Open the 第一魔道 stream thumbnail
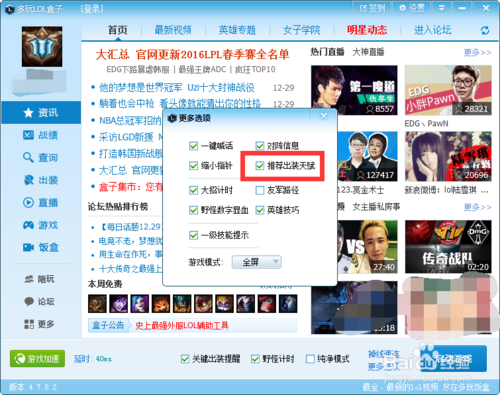 (354, 90)
